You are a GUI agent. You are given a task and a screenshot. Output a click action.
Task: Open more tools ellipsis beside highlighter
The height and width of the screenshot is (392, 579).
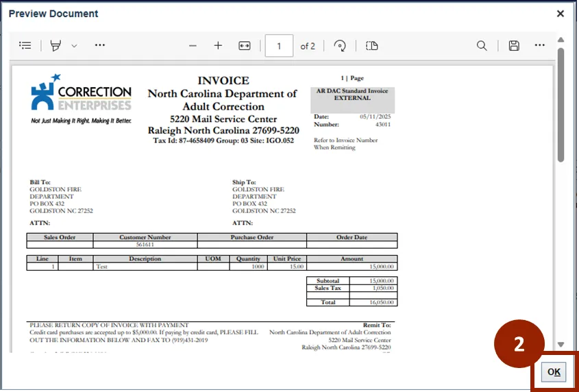100,45
